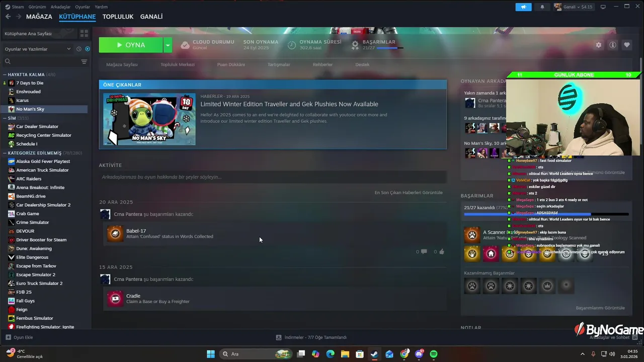Collapse the SİM category
Image resolution: width=644 pixels, height=362 pixels.
(5, 118)
